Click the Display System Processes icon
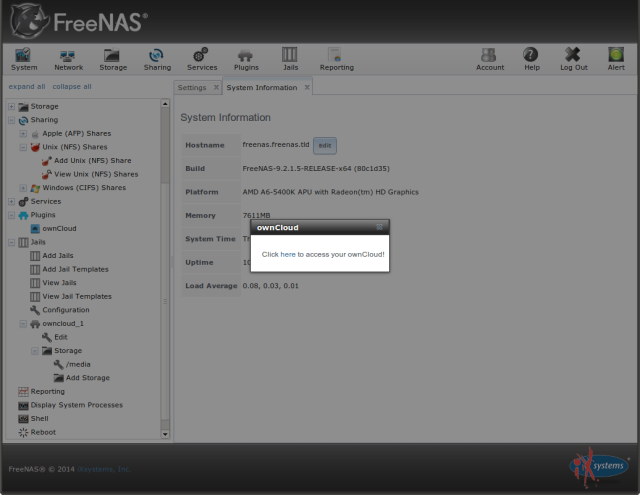 point(23,405)
